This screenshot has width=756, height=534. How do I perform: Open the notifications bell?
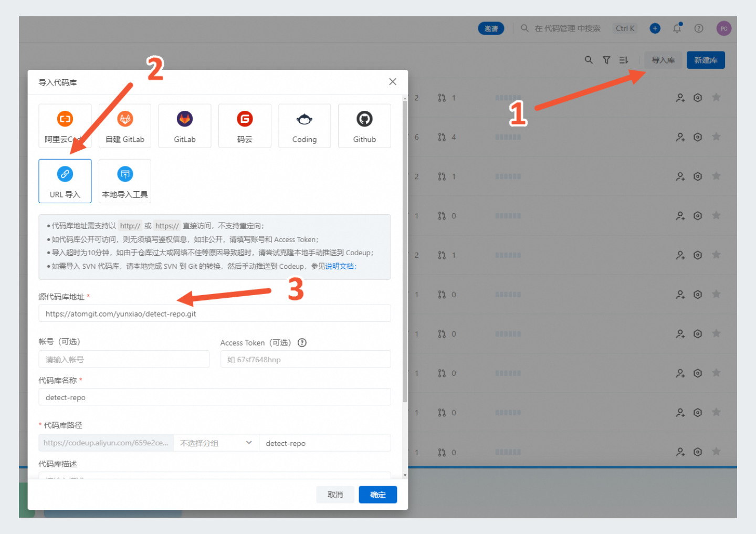pos(677,28)
